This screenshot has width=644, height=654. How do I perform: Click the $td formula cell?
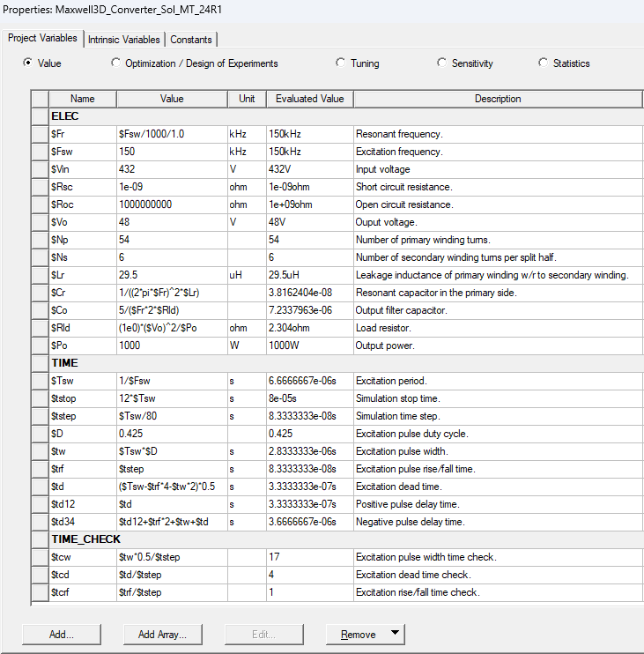172,487
